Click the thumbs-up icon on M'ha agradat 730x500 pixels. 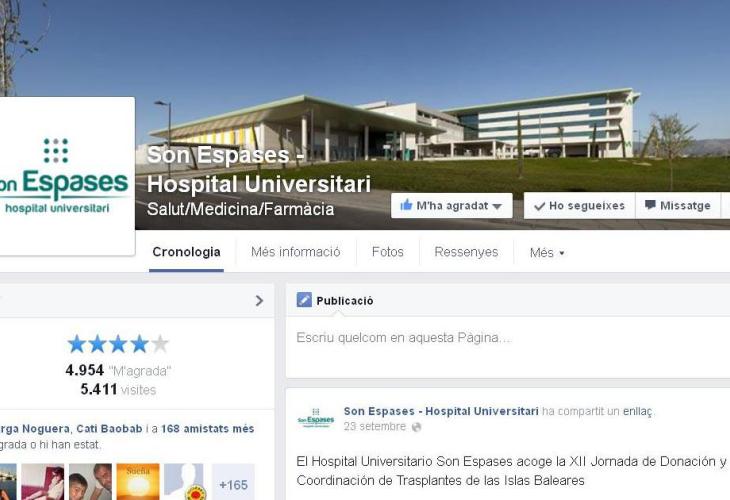(x=406, y=205)
